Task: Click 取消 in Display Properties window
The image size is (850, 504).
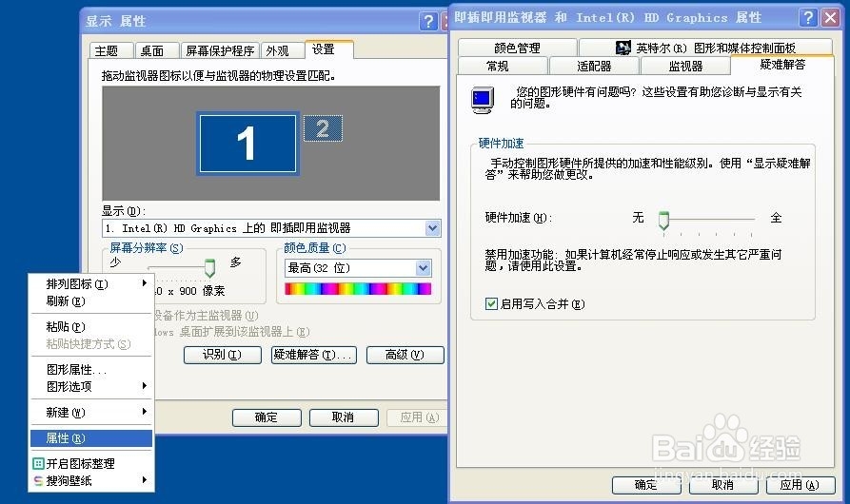Action: tap(344, 417)
